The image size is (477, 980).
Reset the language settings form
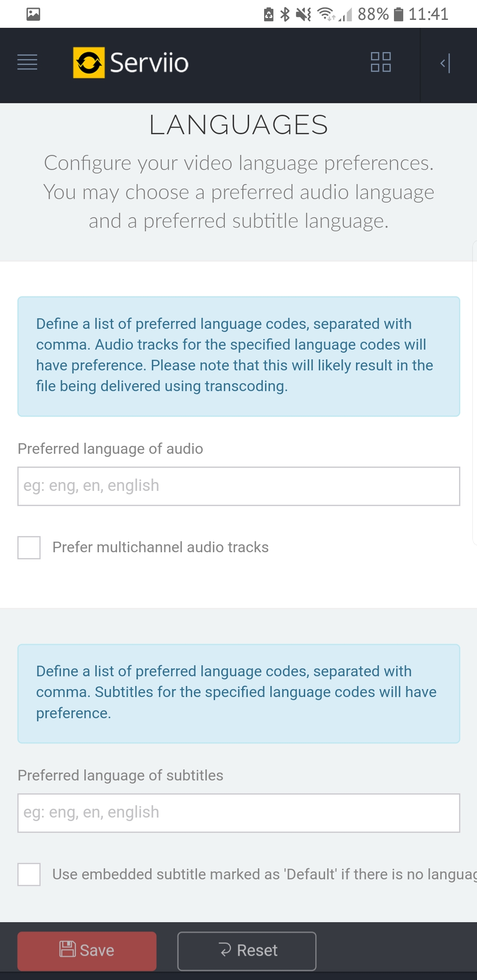[x=246, y=951]
